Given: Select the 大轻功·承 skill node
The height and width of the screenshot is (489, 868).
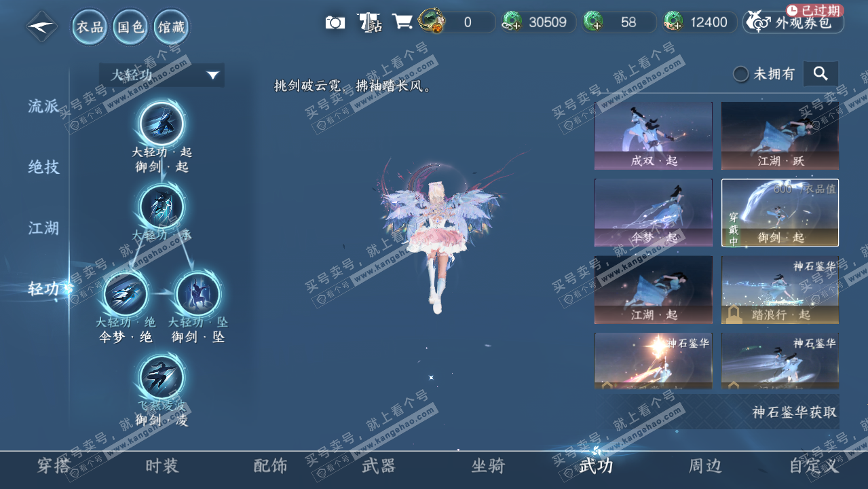Looking at the screenshot, I should pos(162,207).
